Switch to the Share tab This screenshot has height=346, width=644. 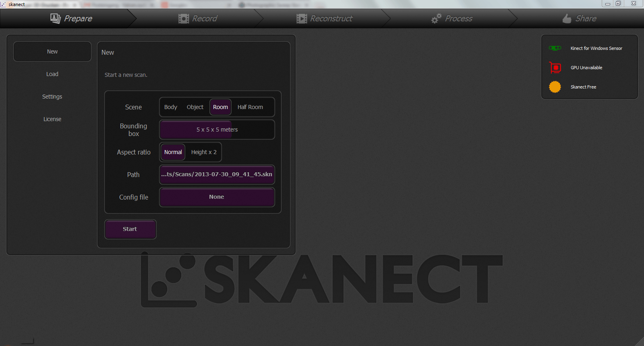579,19
